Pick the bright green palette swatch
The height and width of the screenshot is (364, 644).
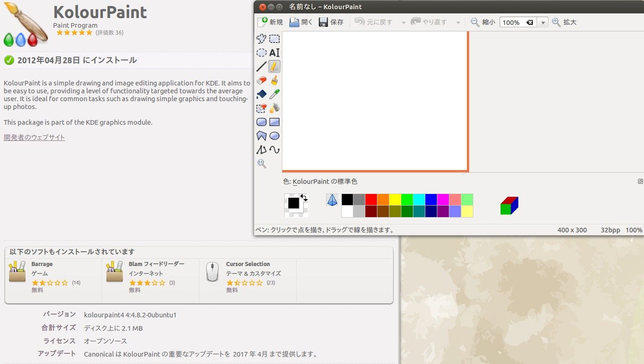pos(407,200)
